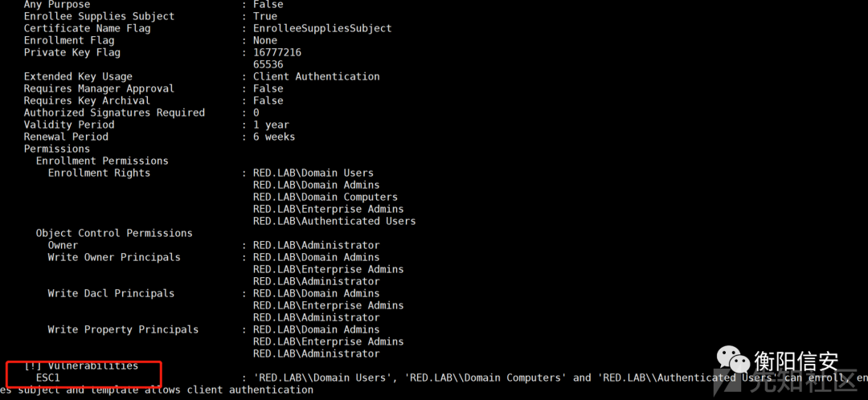Click the Private Key Flag value 16777216
Viewport: 868px width, 400px height.
[276, 52]
